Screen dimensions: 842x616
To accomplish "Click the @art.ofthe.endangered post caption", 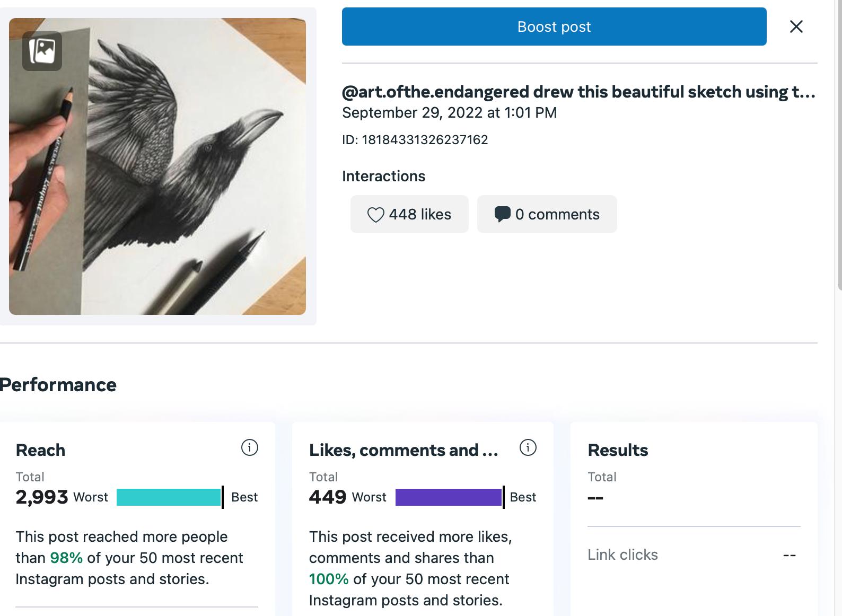I will click(578, 92).
